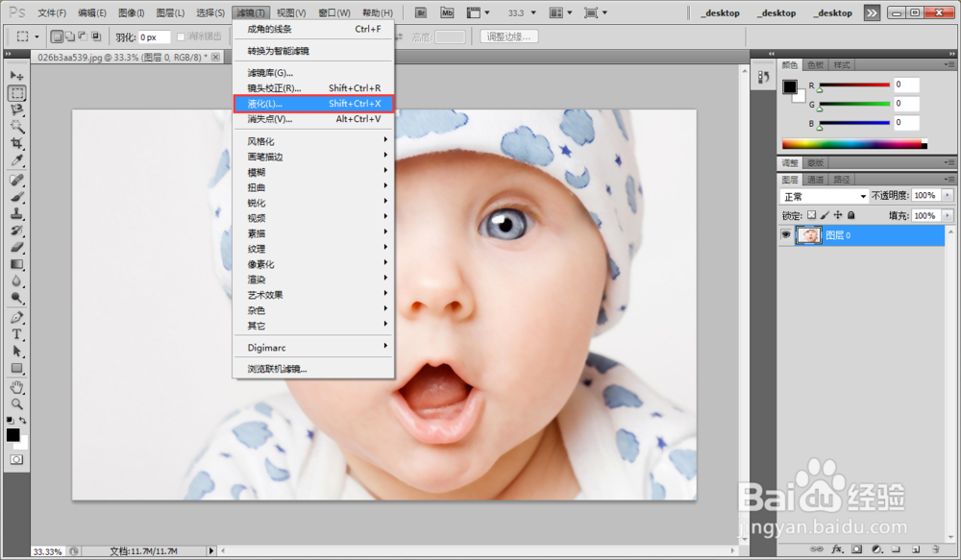Screen dimensions: 961x560
Task: Toggle the lock transparent pixels option
Action: pyautogui.click(x=811, y=215)
